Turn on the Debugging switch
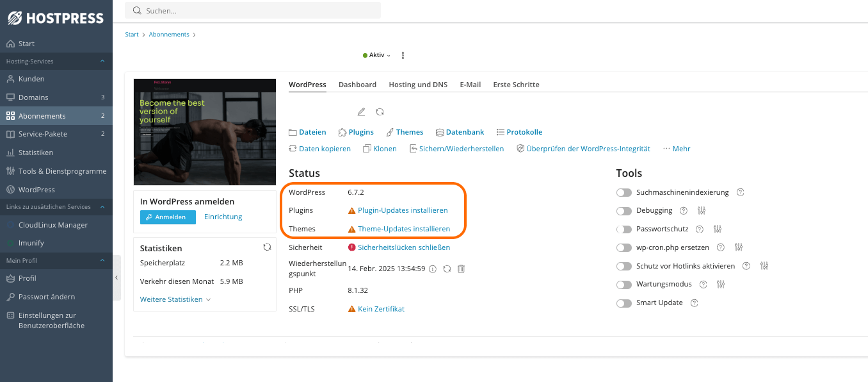This screenshot has width=868, height=382. [x=623, y=211]
